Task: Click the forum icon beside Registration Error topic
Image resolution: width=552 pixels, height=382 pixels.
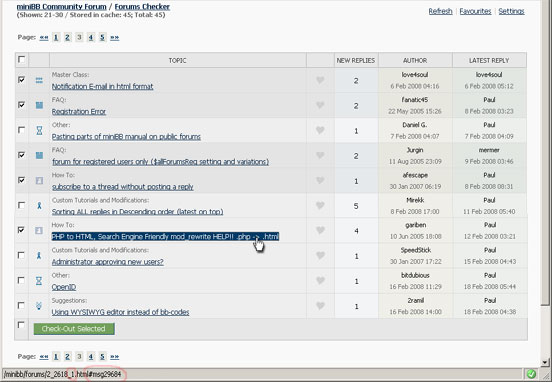Action: [39, 105]
